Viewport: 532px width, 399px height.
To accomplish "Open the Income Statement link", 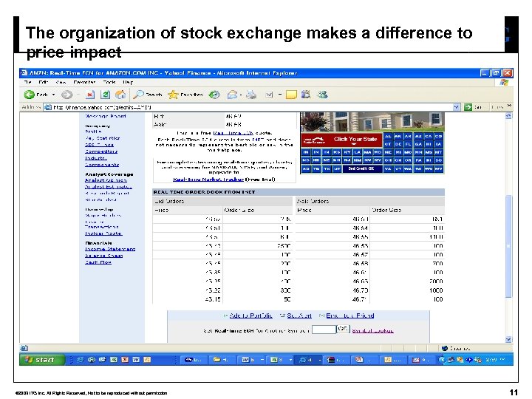I will (x=110, y=249).
